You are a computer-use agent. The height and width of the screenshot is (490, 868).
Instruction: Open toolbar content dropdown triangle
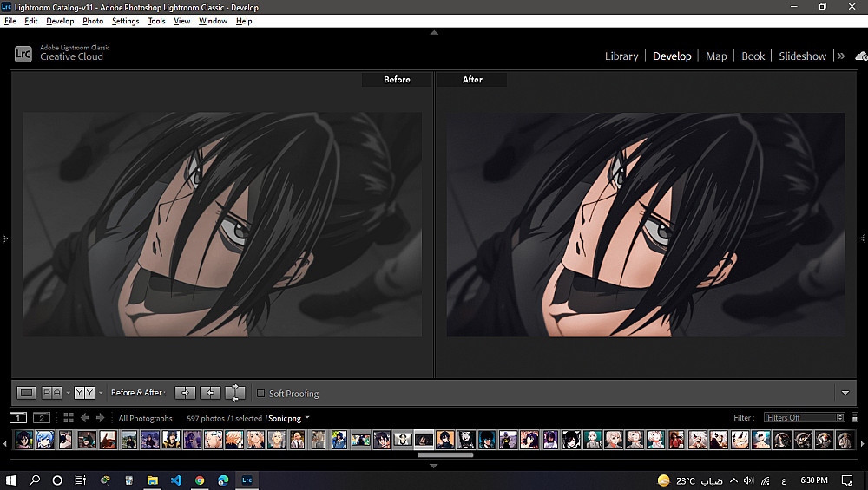845,393
